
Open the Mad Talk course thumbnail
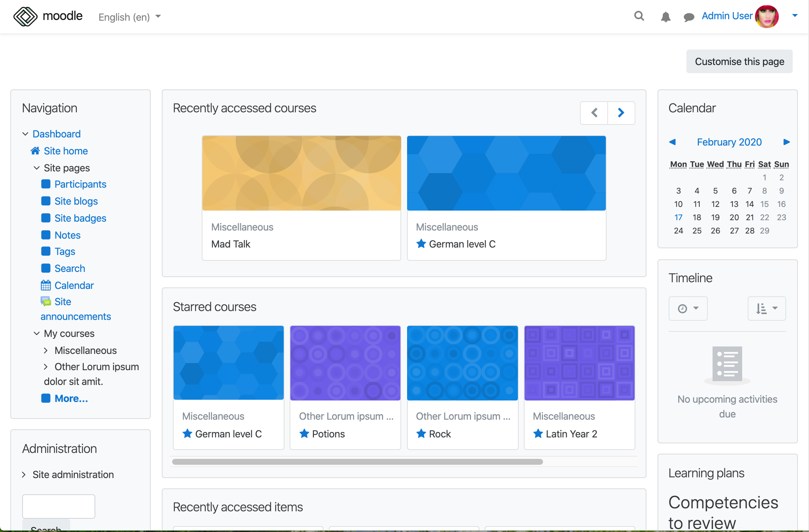tap(301, 173)
